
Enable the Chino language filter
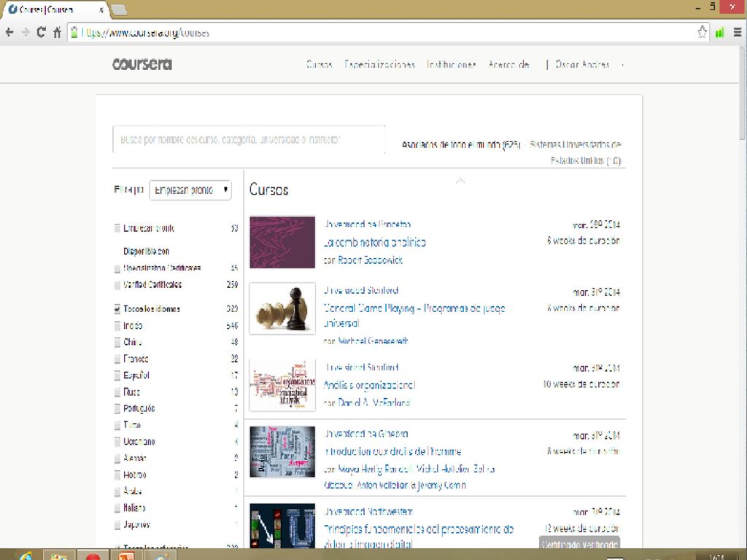click(117, 343)
